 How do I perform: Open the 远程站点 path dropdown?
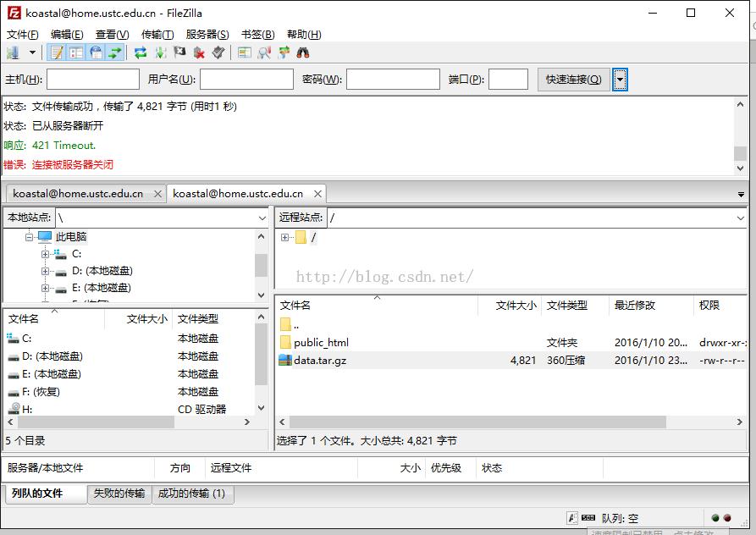tap(740, 218)
